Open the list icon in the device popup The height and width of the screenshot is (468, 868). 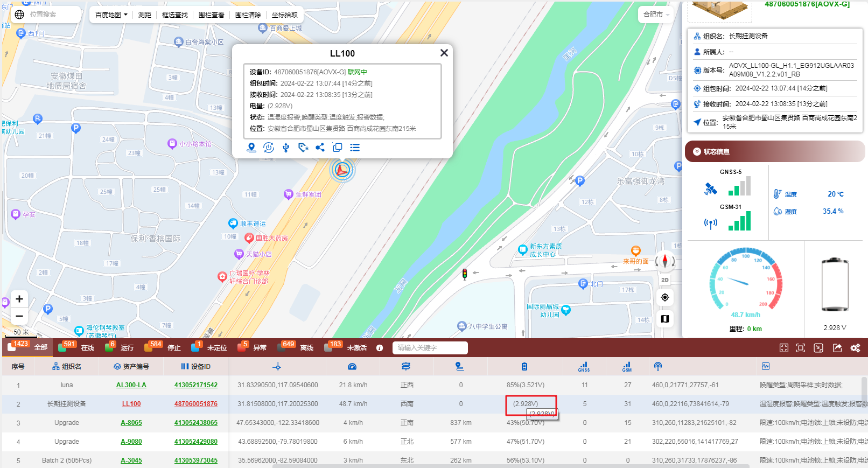point(355,148)
